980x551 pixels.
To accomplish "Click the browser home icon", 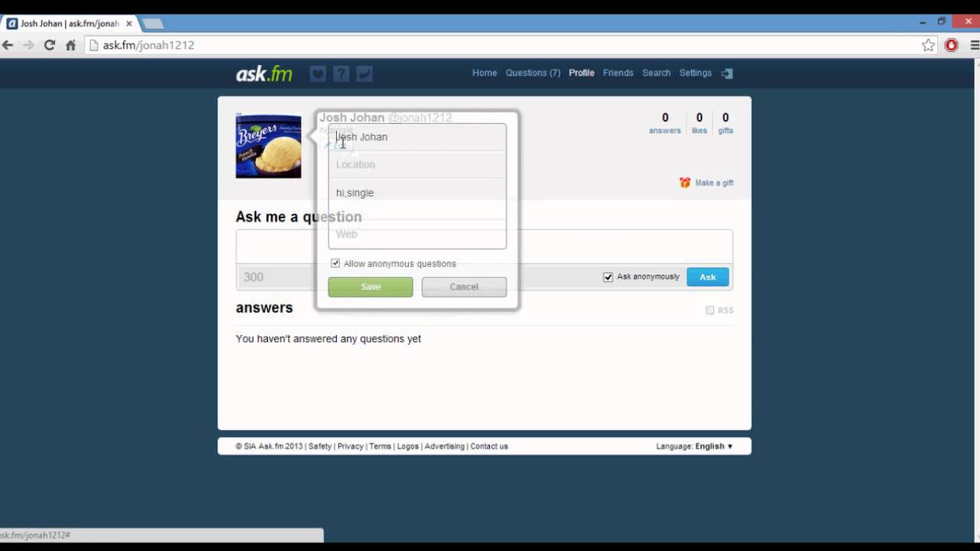I will click(70, 45).
